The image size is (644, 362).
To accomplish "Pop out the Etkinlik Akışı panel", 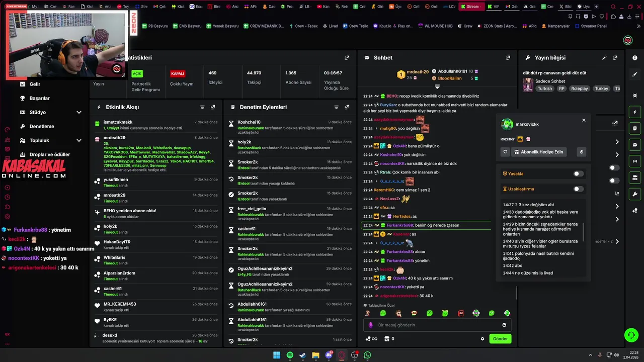I will click(213, 107).
